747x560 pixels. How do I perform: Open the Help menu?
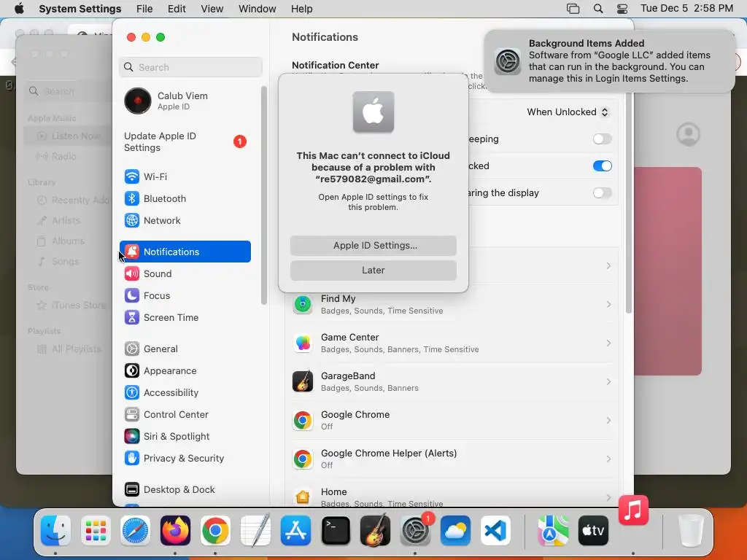pyautogui.click(x=301, y=9)
